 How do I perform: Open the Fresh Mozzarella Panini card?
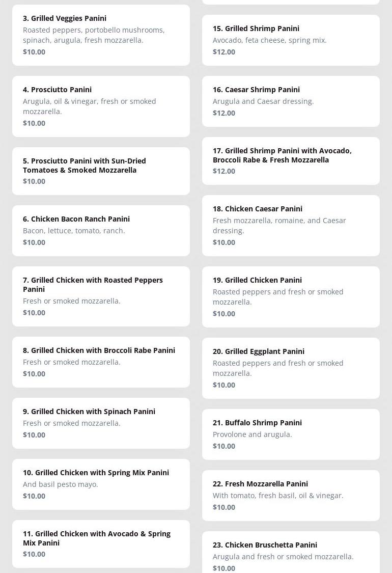(x=291, y=495)
